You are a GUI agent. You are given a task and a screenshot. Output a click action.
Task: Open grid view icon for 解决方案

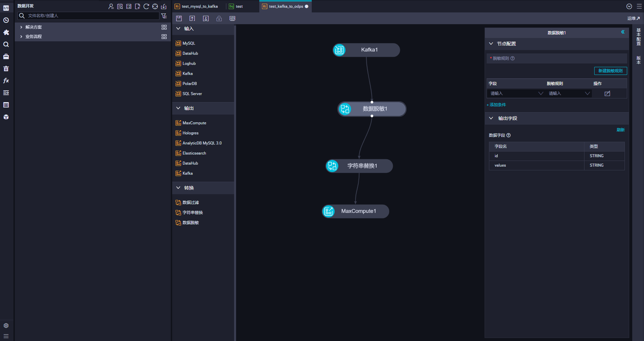[164, 27]
